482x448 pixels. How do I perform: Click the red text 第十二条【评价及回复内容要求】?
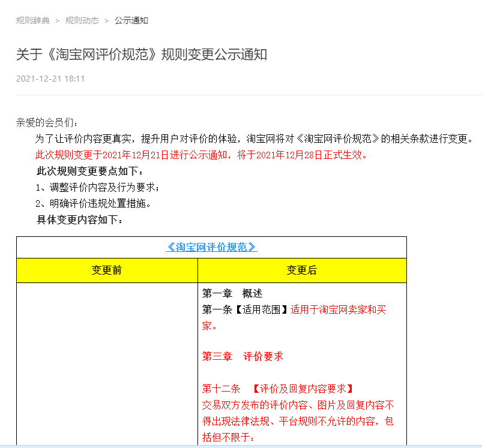(x=277, y=389)
